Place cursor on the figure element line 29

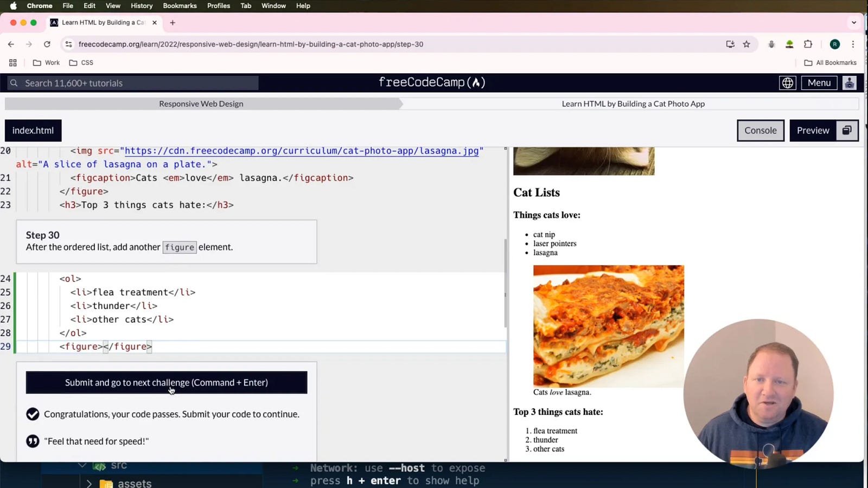pyautogui.click(x=106, y=346)
